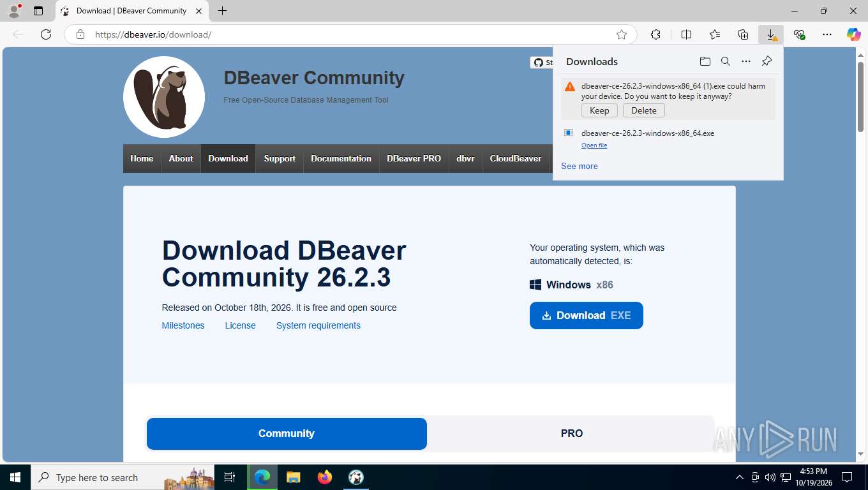Viewport: 868px width, 490px height.
Task: Open Settings and more ellipsis menu
Action: tap(827, 34)
